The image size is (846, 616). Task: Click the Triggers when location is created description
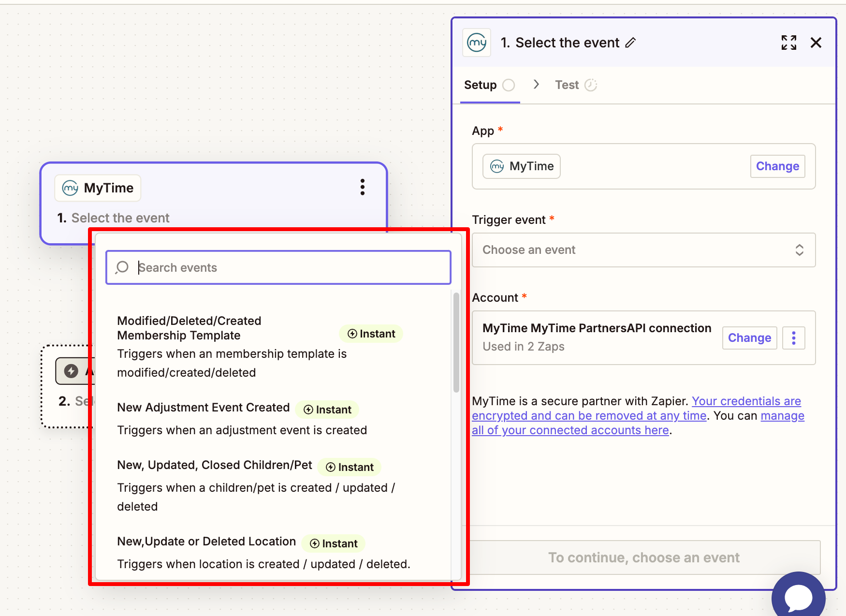pos(263,564)
